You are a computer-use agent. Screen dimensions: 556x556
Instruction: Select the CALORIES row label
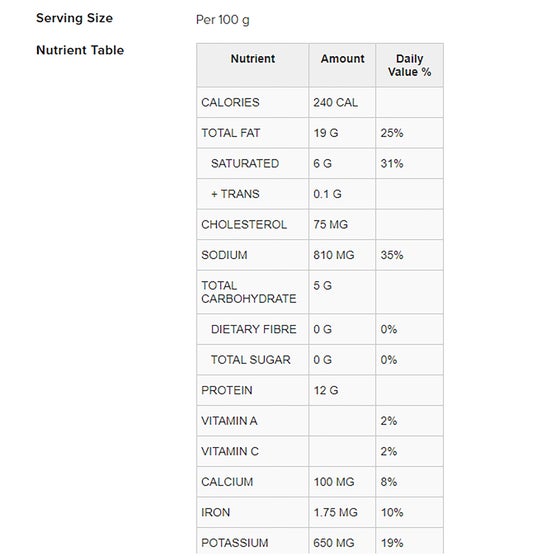click(x=230, y=102)
